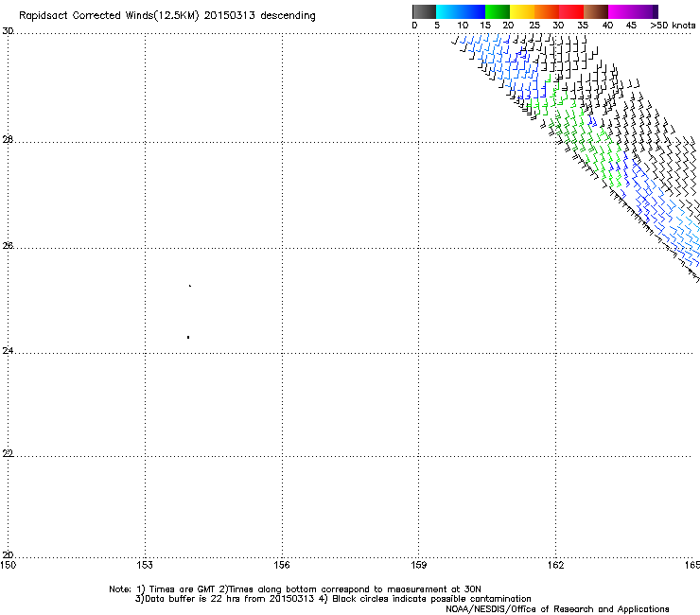Click the plot title 'Rapidsact Corrected Winds(12.5KM)'
The height and width of the screenshot is (615, 700).
[109, 16]
